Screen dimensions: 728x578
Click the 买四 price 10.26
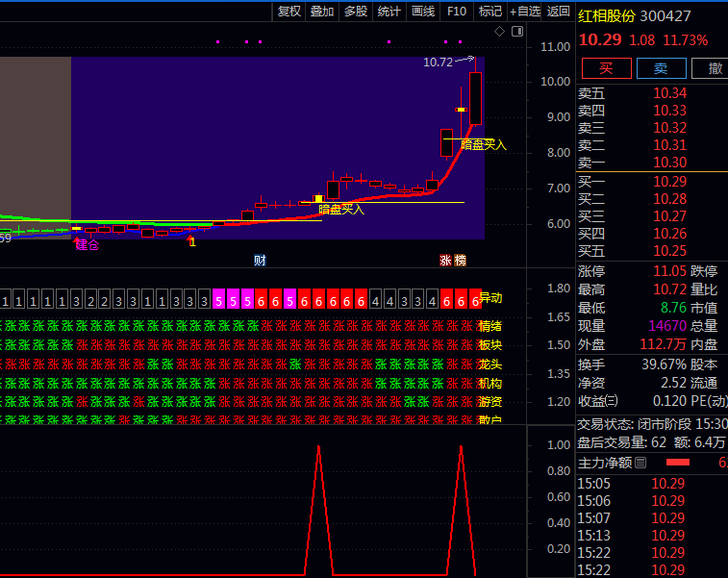click(669, 234)
